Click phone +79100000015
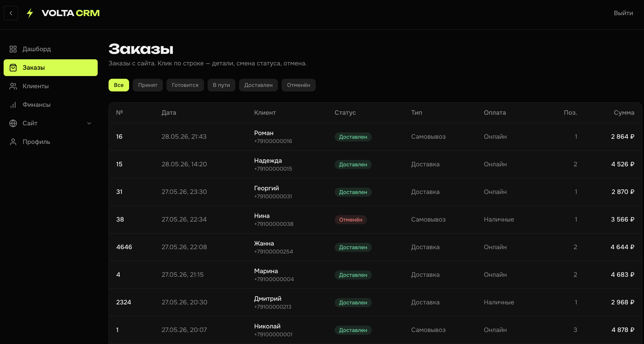The width and height of the screenshot is (644, 344). point(273,169)
